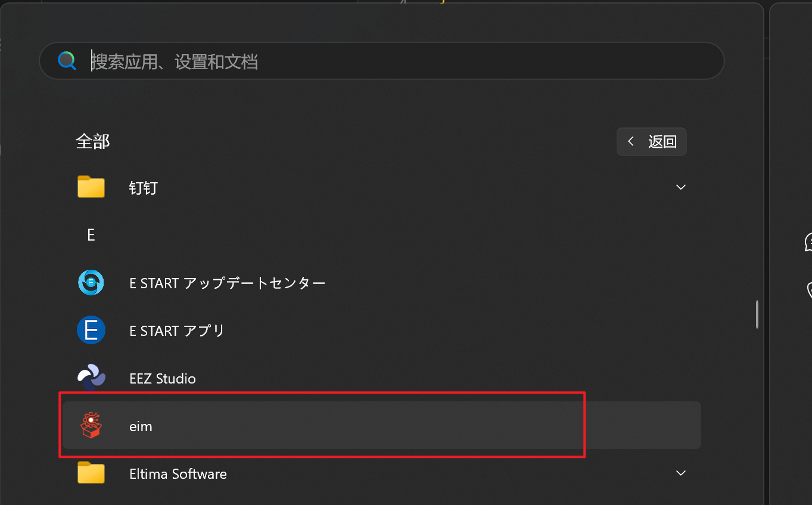Click the app list scrollbar thumb
Image resolution: width=812 pixels, height=505 pixels.
coord(757,314)
